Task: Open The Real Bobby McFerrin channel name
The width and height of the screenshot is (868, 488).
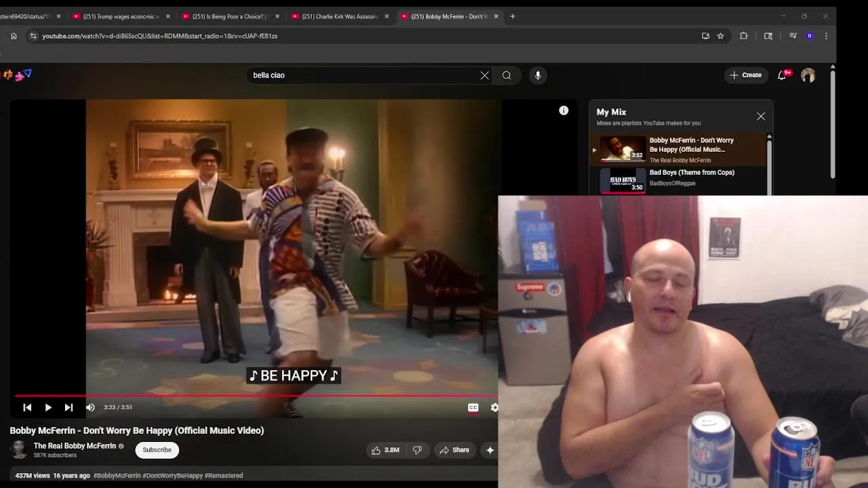Action: 75,446
